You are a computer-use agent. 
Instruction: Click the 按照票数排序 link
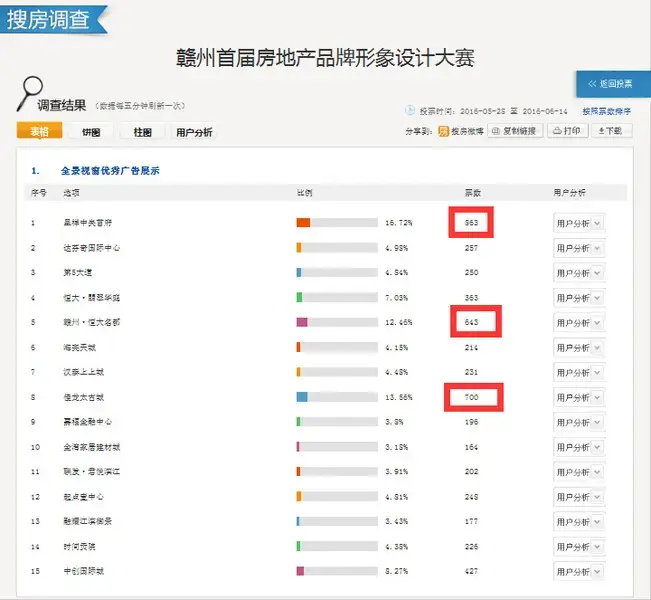(606, 111)
